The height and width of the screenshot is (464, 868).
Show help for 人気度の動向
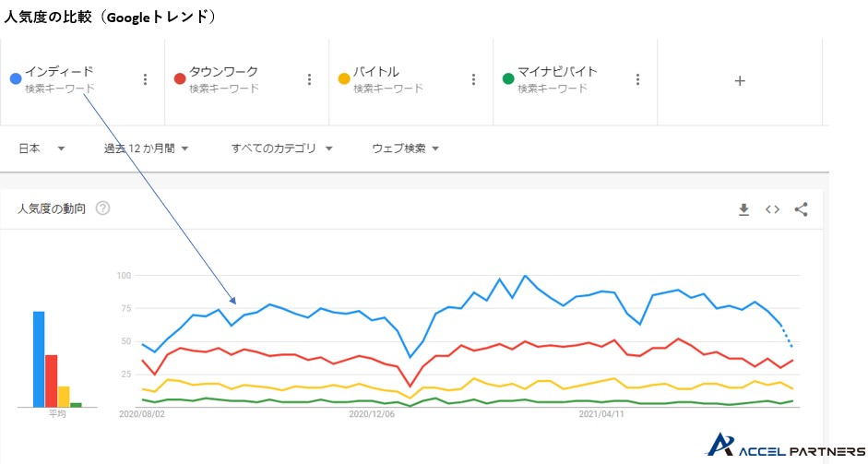click(x=102, y=208)
